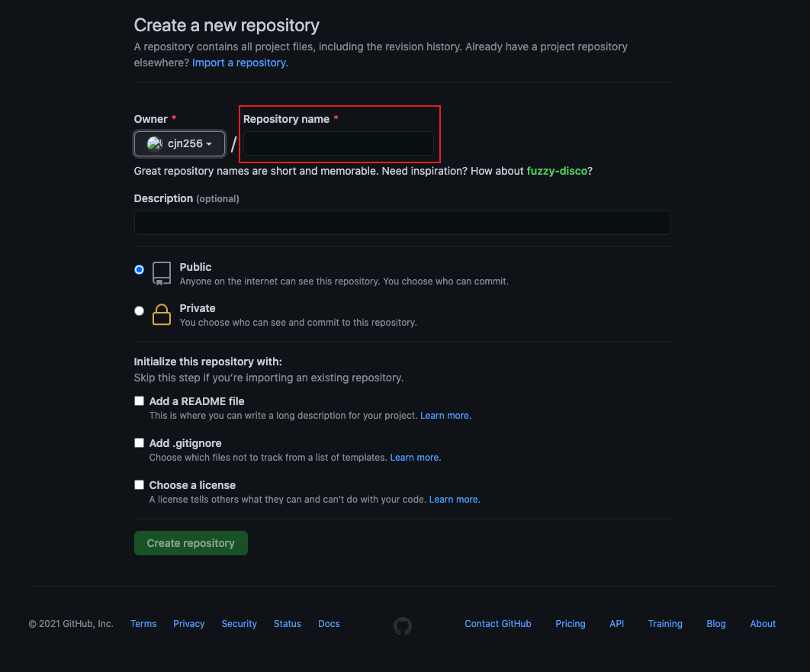810x672 pixels.
Task: Click the Add a README file label
Action: coord(197,401)
